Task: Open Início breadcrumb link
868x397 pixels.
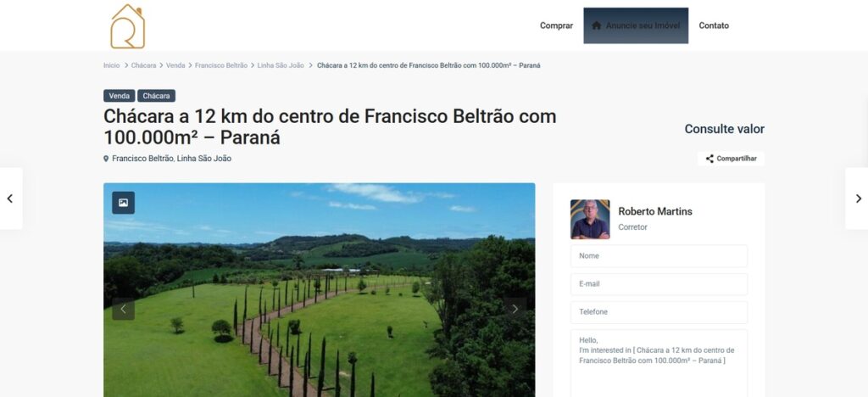Action: tap(111, 65)
